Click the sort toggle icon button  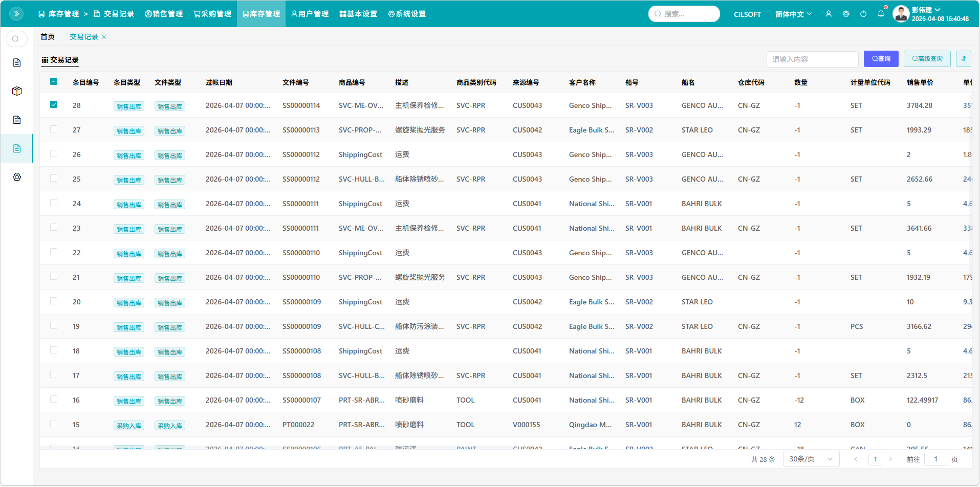(x=963, y=59)
